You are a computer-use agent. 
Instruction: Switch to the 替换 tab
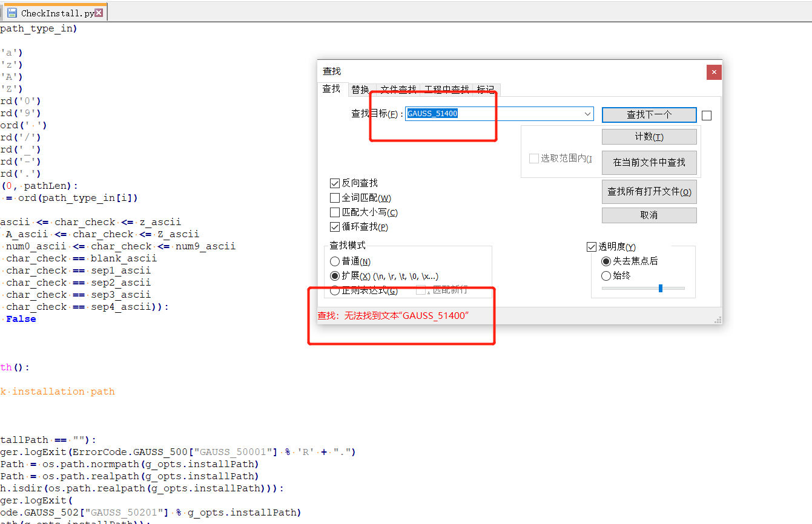(x=360, y=90)
